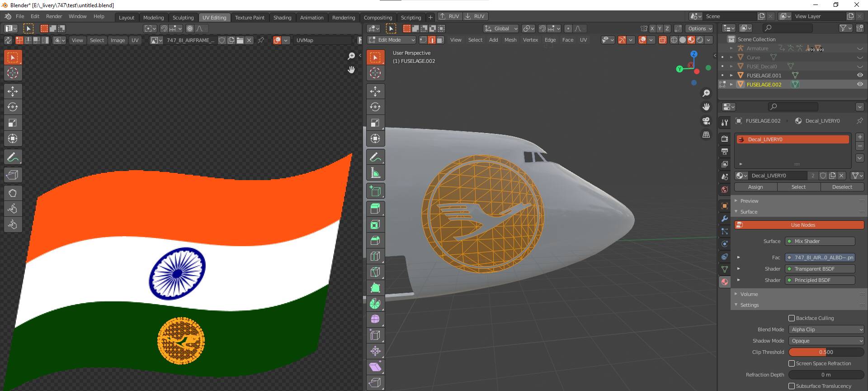Viewport: 868px width, 391px height.
Task: Select the Shear tool
Action: [375, 367]
